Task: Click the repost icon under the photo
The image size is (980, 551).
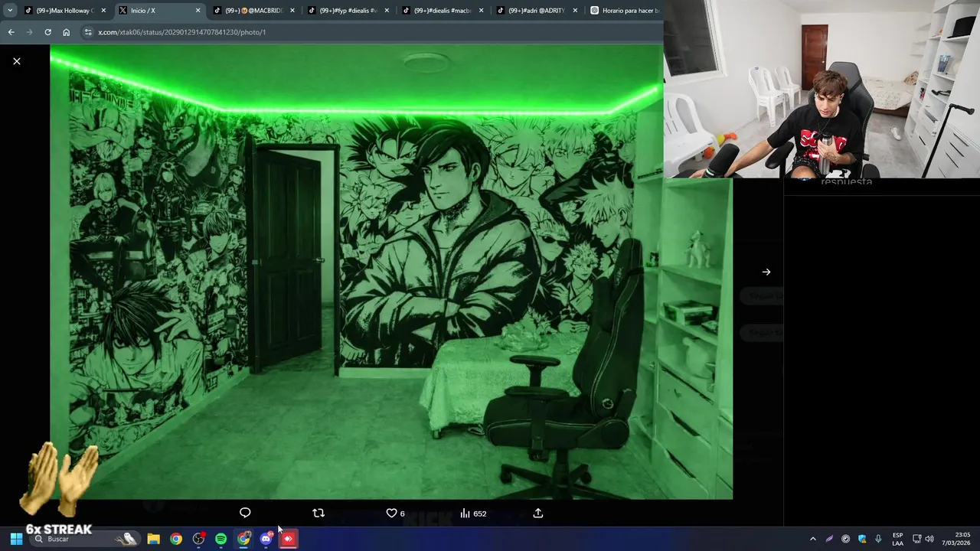Action: [x=318, y=513]
